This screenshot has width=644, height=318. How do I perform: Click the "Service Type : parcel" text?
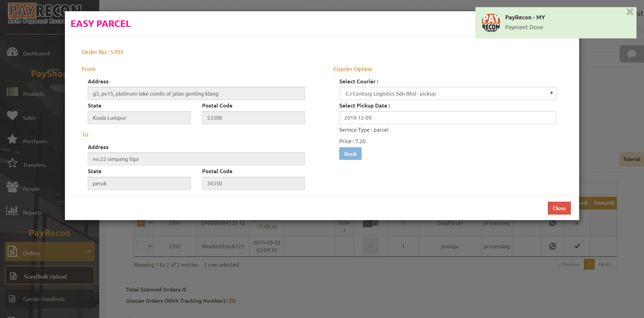pyautogui.click(x=364, y=130)
